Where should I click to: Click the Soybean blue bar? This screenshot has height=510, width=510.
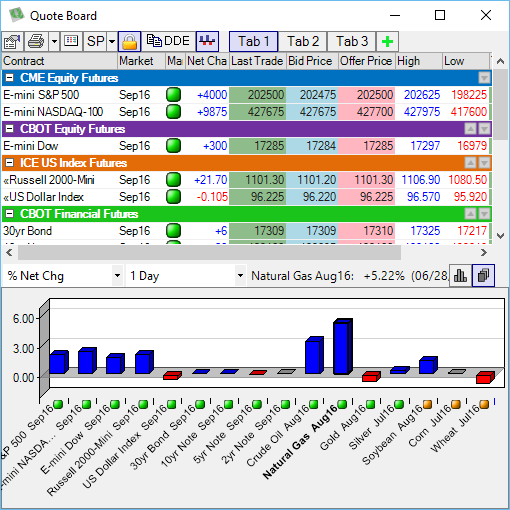[428, 365]
